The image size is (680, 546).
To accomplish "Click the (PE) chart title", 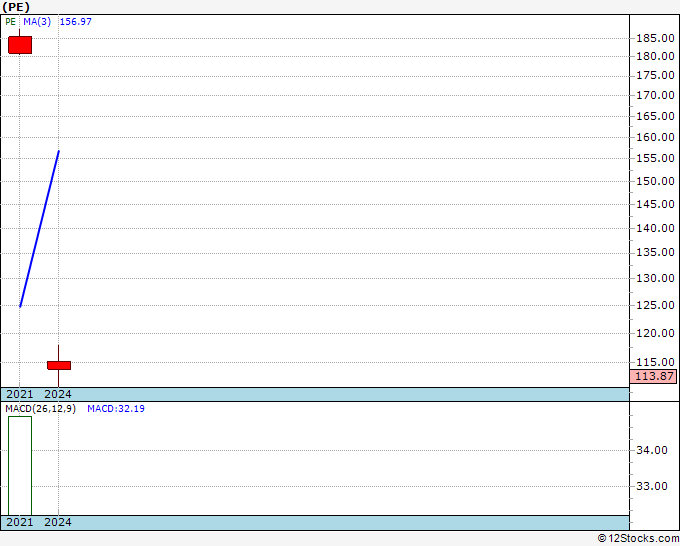I will pos(16,7).
